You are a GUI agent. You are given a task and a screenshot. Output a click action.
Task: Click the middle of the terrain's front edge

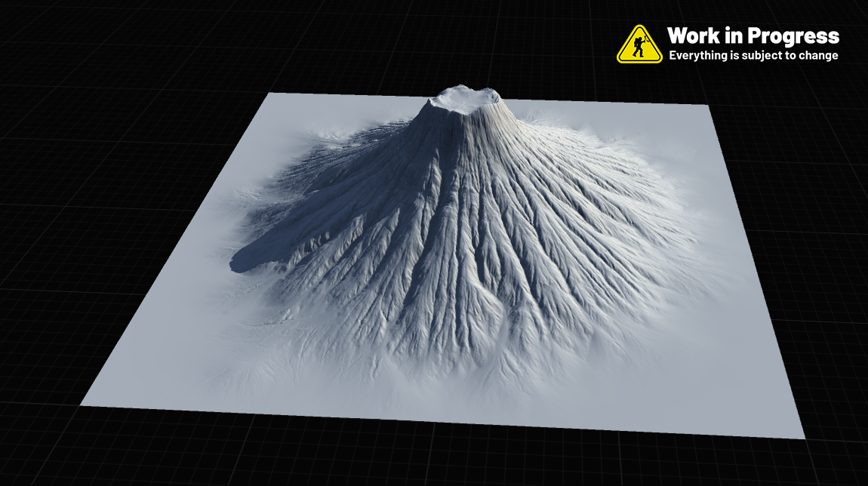[x=442, y=420]
